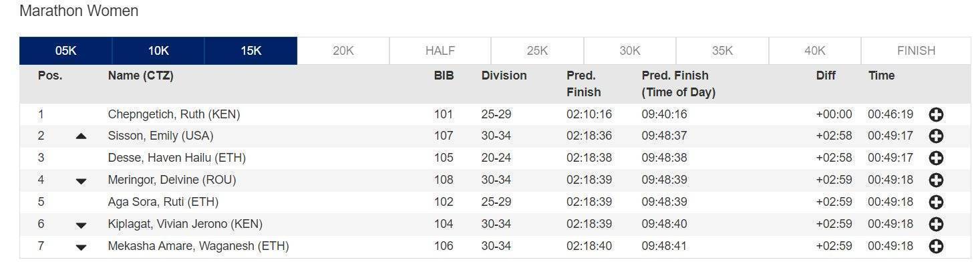Open the 30K split tab
Viewport: 980px width, 268px height.
pyautogui.click(x=630, y=51)
